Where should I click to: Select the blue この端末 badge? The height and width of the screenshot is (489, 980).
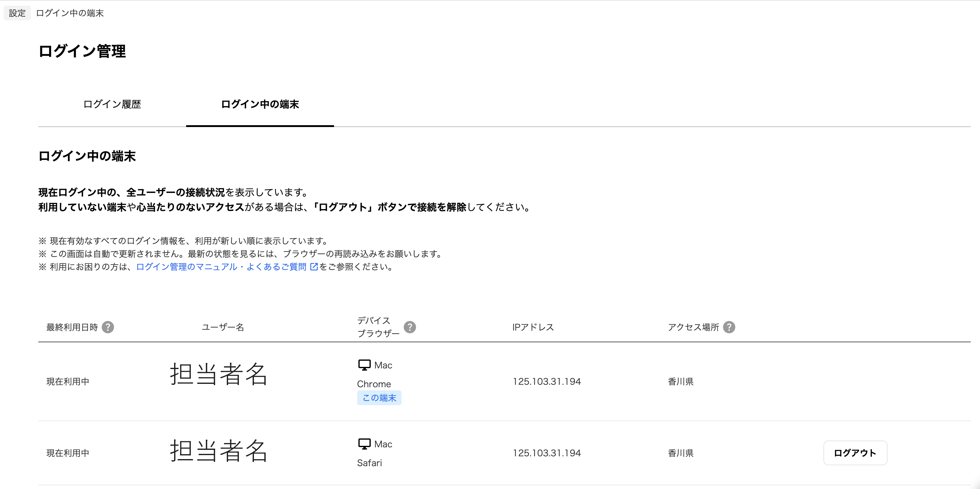pyautogui.click(x=379, y=398)
